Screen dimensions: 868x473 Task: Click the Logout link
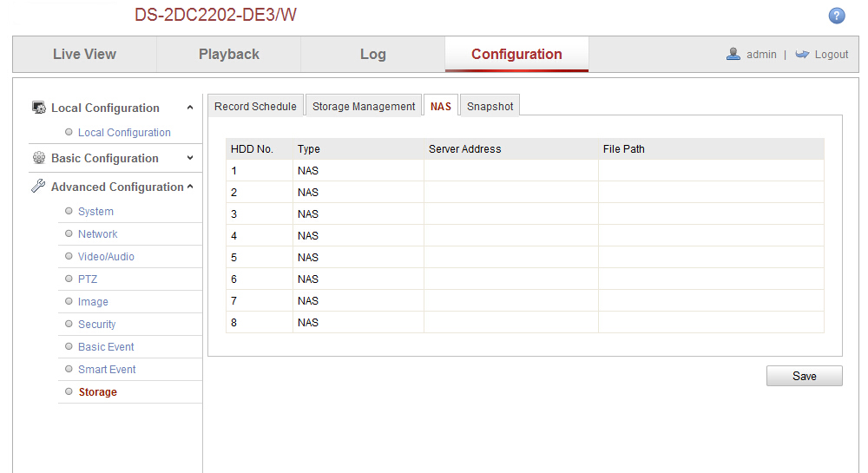(831, 54)
